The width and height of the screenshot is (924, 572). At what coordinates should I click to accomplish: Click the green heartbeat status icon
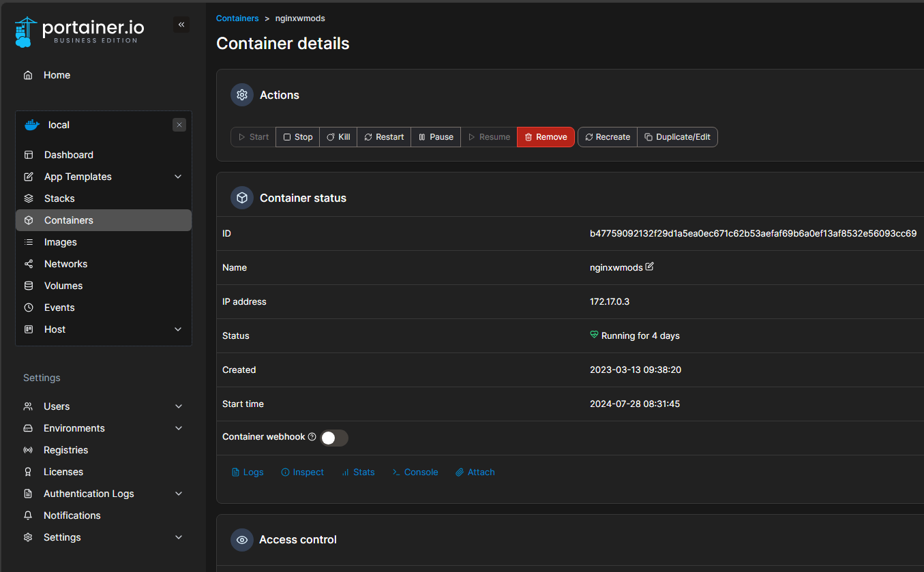(594, 335)
